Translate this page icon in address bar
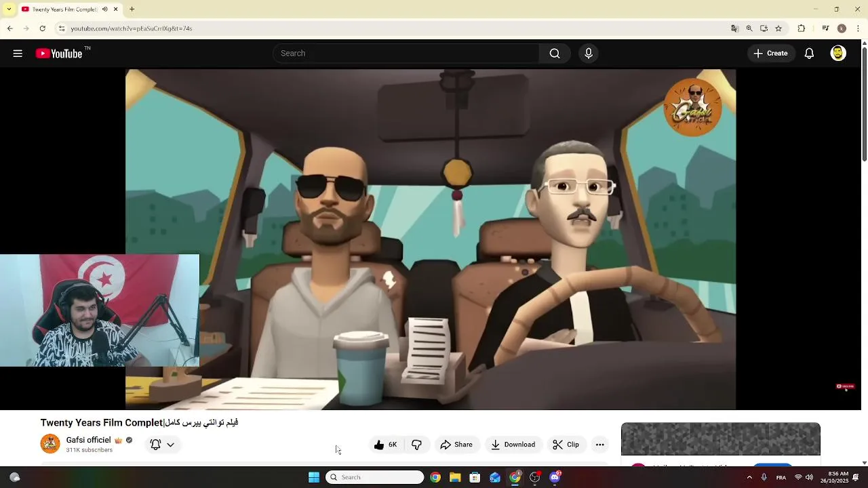This screenshot has width=868, height=488. pyautogui.click(x=734, y=28)
